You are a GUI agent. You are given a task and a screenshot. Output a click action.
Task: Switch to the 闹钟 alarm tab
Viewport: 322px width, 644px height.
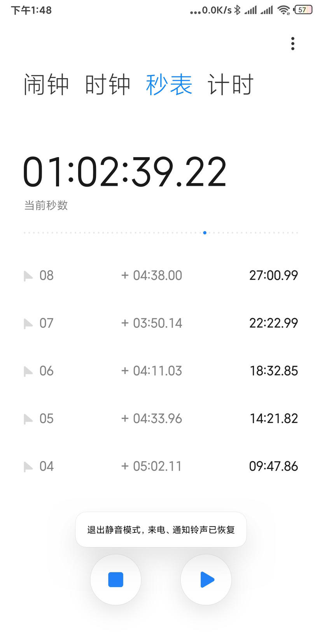point(46,84)
